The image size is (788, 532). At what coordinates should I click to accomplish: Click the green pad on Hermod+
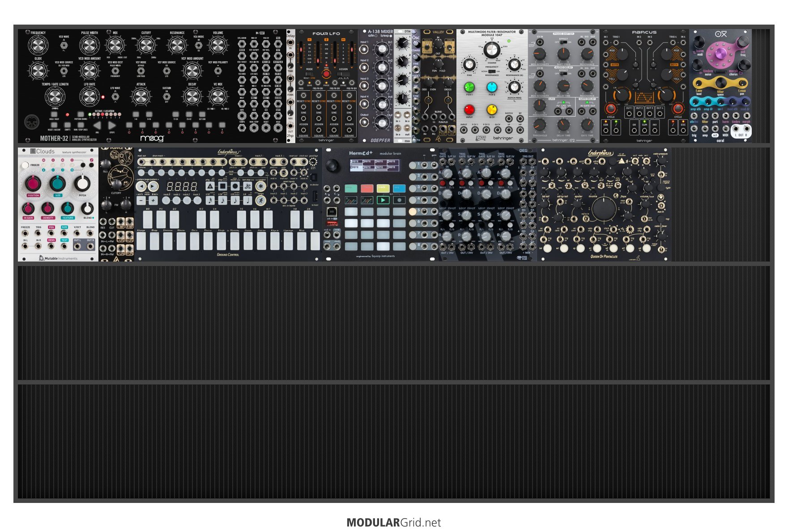[351, 188]
